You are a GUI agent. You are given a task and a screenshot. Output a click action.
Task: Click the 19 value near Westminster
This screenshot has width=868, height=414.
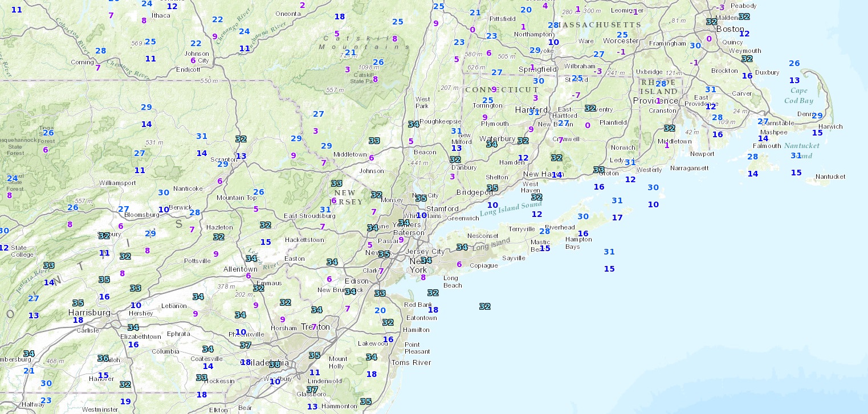[125, 401]
